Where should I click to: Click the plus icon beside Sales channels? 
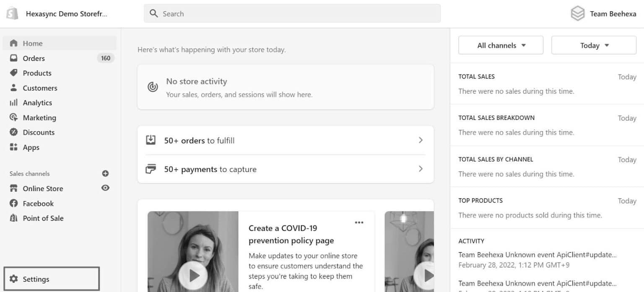click(x=105, y=173)
